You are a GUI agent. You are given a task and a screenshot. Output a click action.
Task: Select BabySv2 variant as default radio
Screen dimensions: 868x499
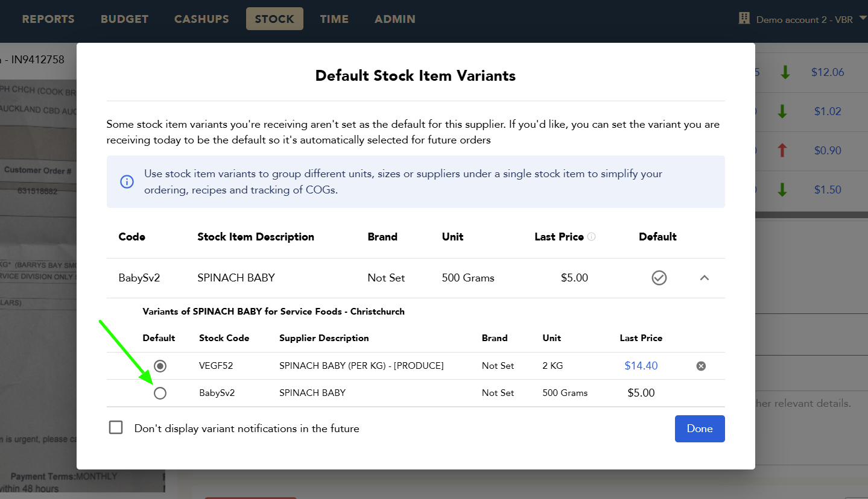click(x=160, y=393)
